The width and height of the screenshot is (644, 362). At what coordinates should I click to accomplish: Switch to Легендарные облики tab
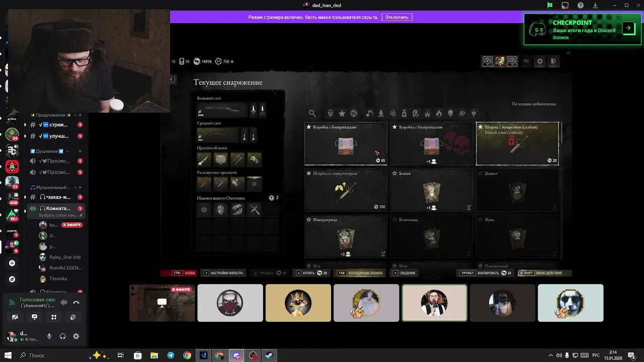coord(360,273)
